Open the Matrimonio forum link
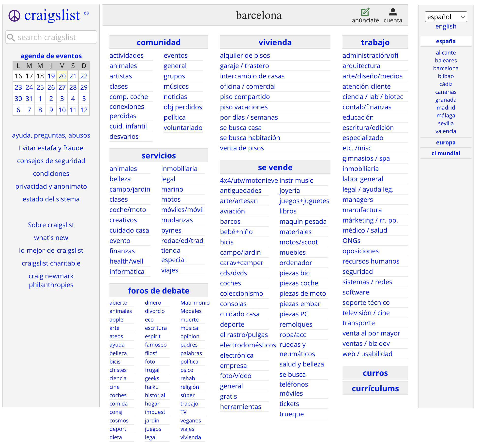Viewport: 478px width, 448px height. pyautogui.click(x=195, y=303)
